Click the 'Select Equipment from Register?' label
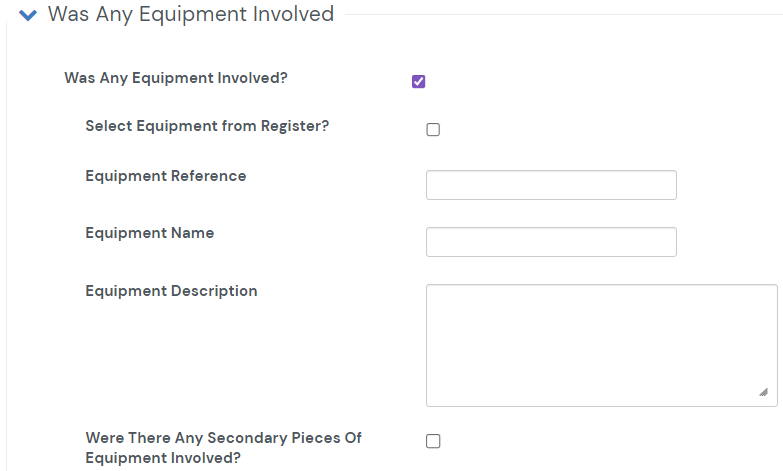783x471 pixels. click(207, 126)
